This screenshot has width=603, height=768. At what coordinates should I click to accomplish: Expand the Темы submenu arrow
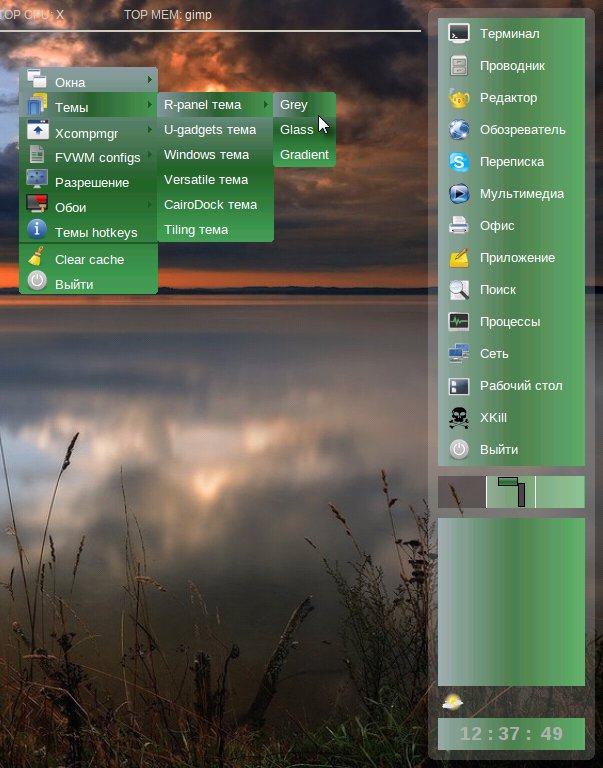click(149, 104)
